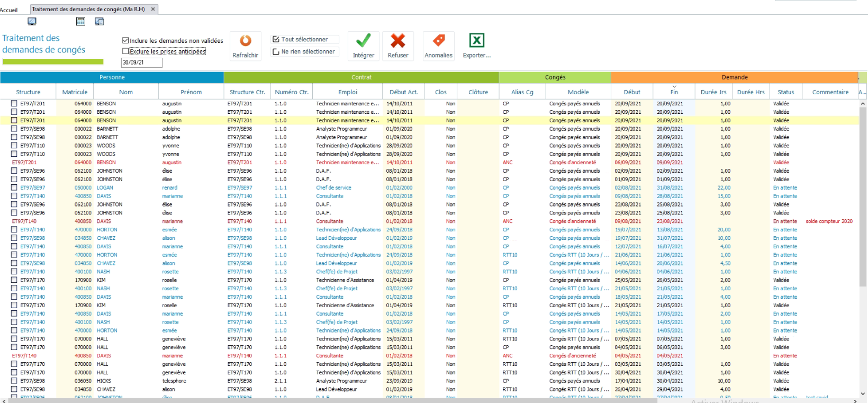Sort by the Nom column header
Image resolution: width=868 pixels, height=403 pixels.
pos(126,92)
